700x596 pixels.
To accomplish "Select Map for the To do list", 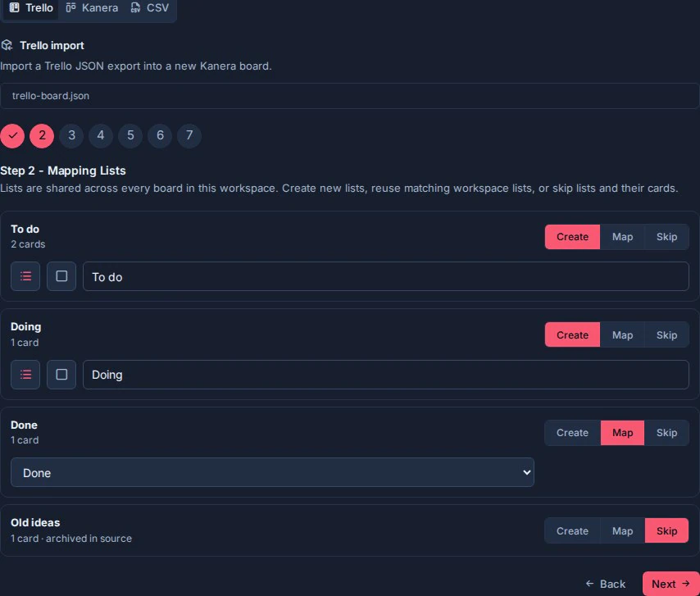I will [622, 237].
